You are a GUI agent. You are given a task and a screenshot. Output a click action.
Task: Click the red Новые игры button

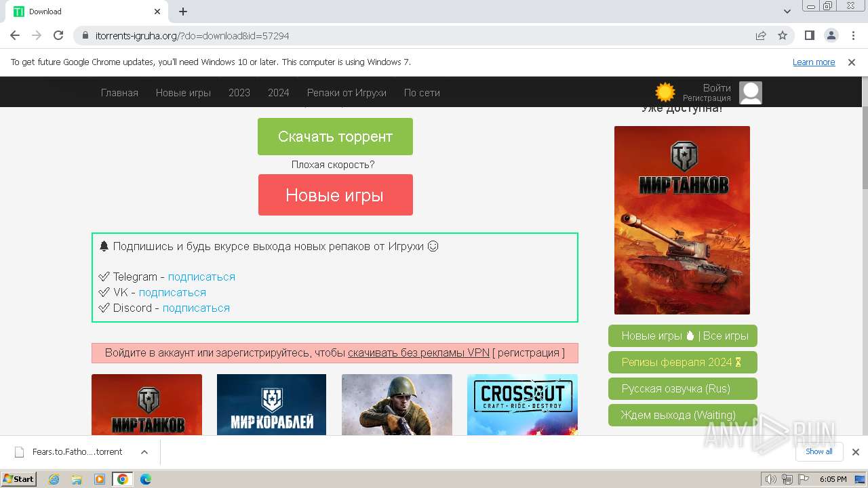(335, 195)
